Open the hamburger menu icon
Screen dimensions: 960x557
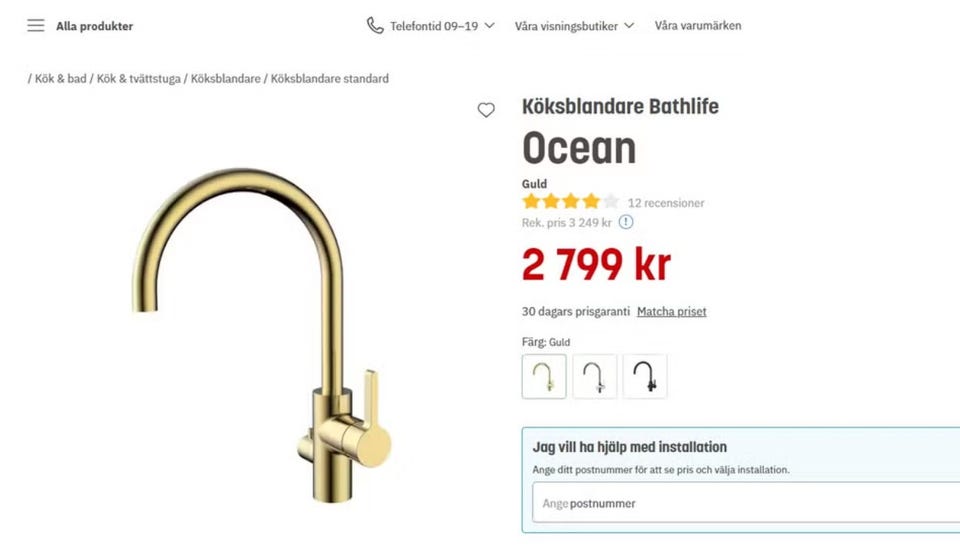36,26
